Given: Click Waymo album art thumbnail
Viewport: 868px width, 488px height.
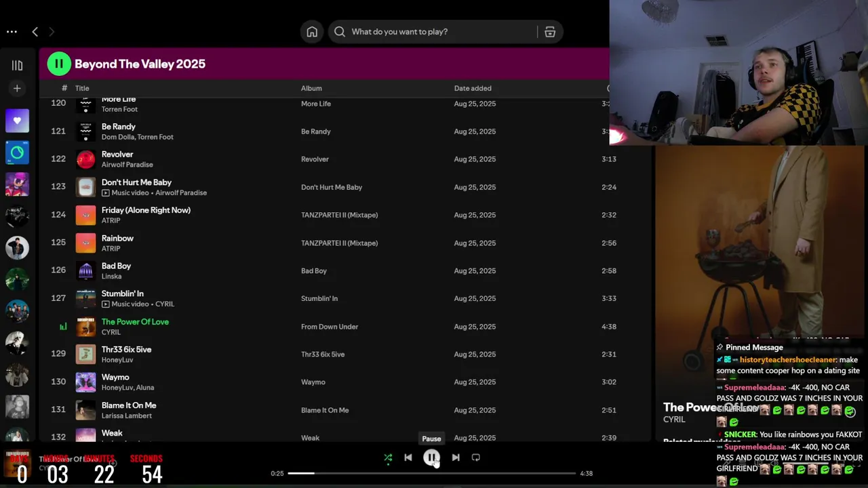Looking at the screenshot, I should coord(85,382).
